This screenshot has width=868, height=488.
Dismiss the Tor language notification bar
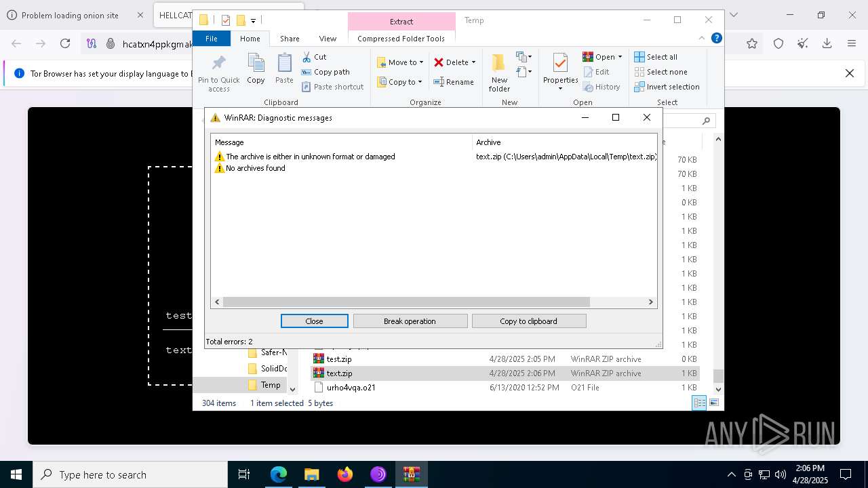click(x=849, y=73)
